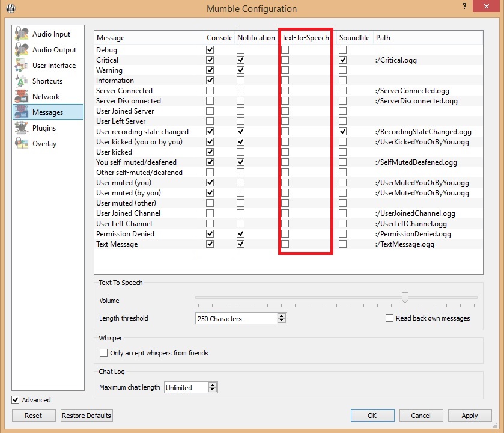Open the Audio Input settings page
Image resolution: width=504 pixels, height=433 pixels.
point(48,34)
